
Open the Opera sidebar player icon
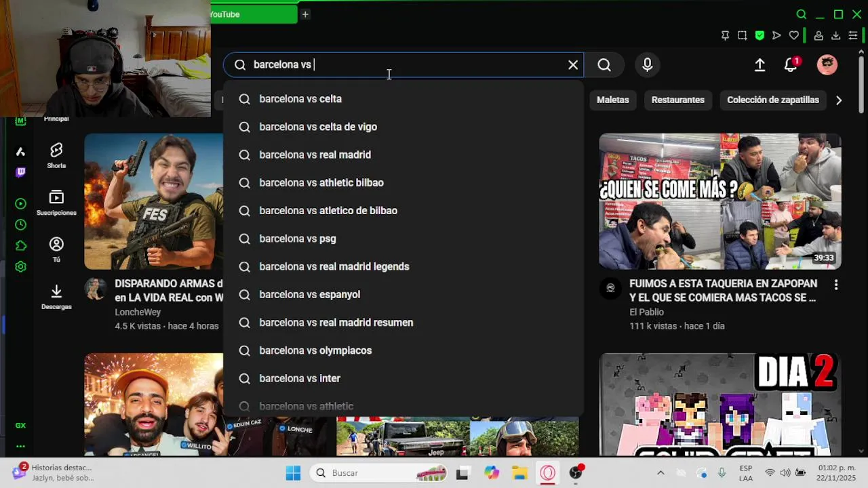click(20, 203)
